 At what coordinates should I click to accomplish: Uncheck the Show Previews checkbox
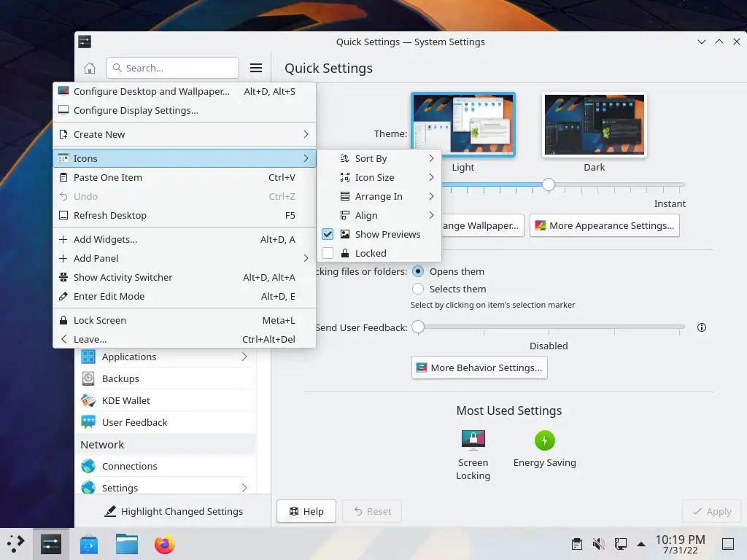(x=328, y=234)
